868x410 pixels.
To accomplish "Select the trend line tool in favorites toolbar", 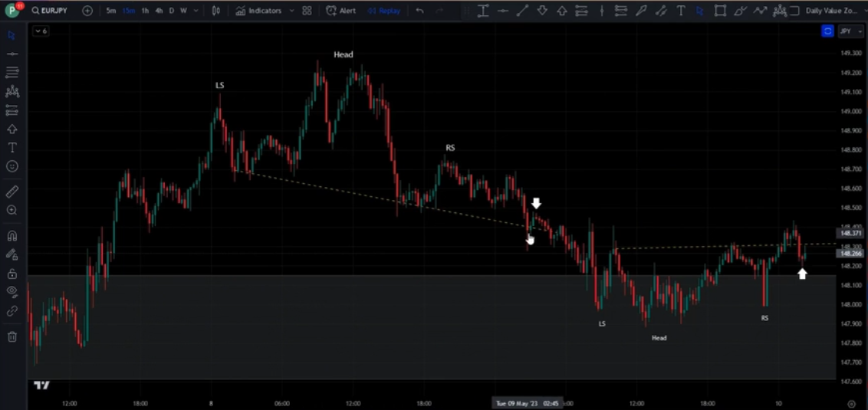I will [x=522, y=11].
